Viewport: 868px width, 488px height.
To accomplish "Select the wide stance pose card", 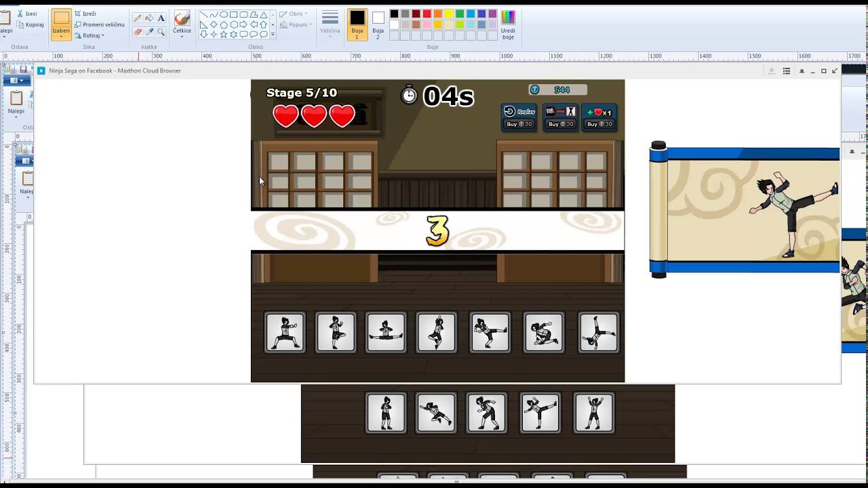I will [x=285, y=333].
